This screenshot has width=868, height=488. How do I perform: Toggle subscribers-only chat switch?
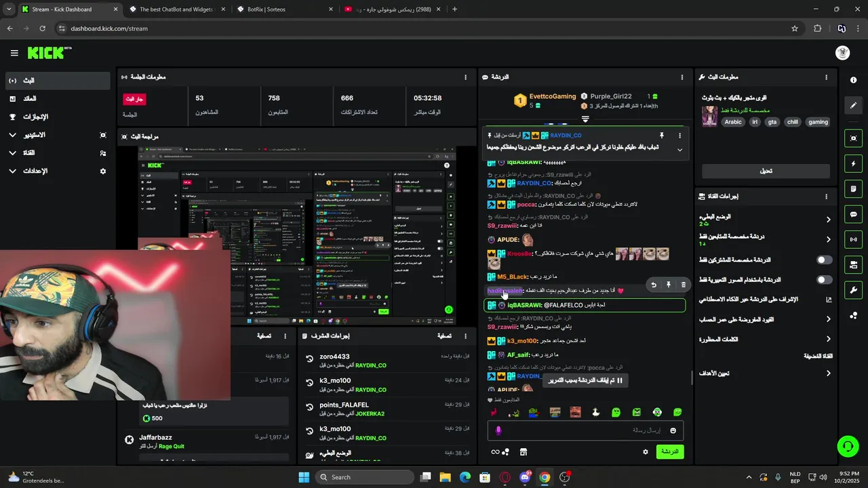(x=824, y=260)
